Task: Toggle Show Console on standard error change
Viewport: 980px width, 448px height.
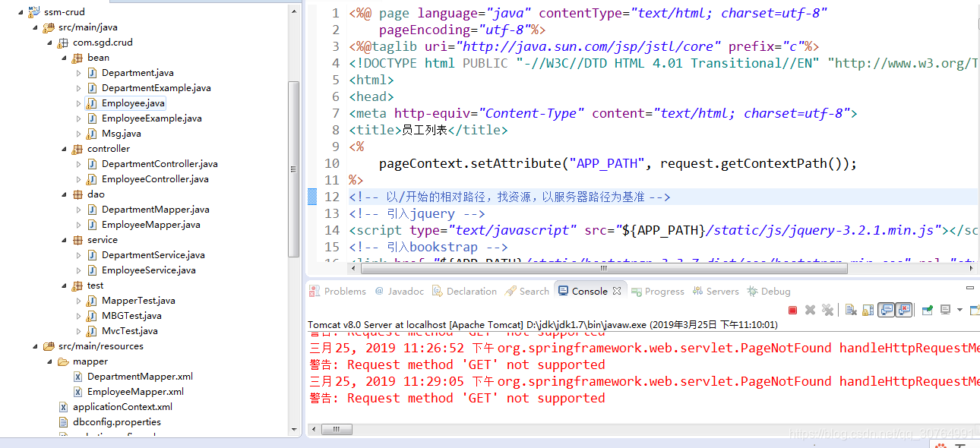Action: 904,310
